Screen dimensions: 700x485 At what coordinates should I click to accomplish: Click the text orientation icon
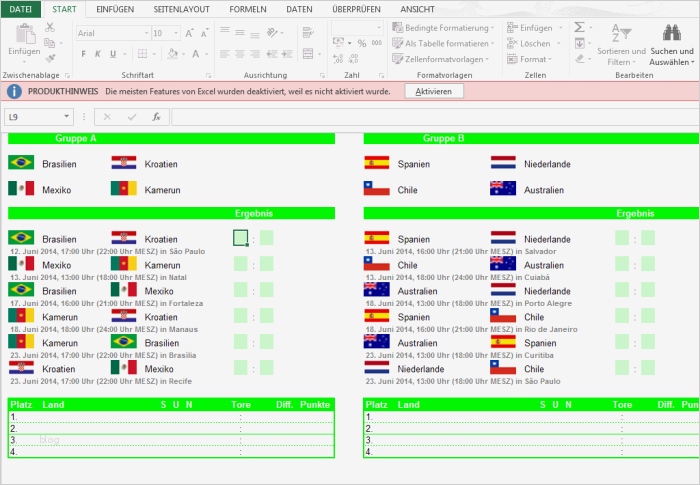click(x=272, y=32)
